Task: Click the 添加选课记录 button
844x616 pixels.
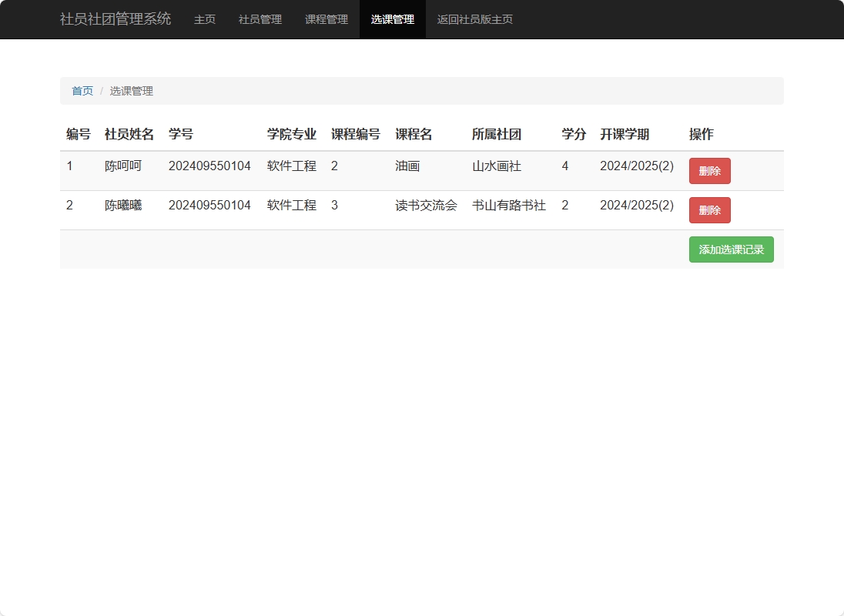Action: click(x=731, y=249)
